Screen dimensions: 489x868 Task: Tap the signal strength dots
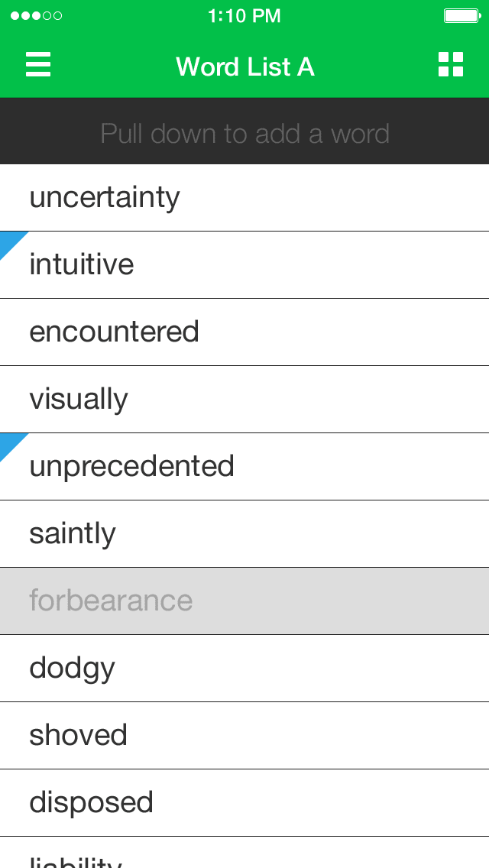tap(36, 16)
